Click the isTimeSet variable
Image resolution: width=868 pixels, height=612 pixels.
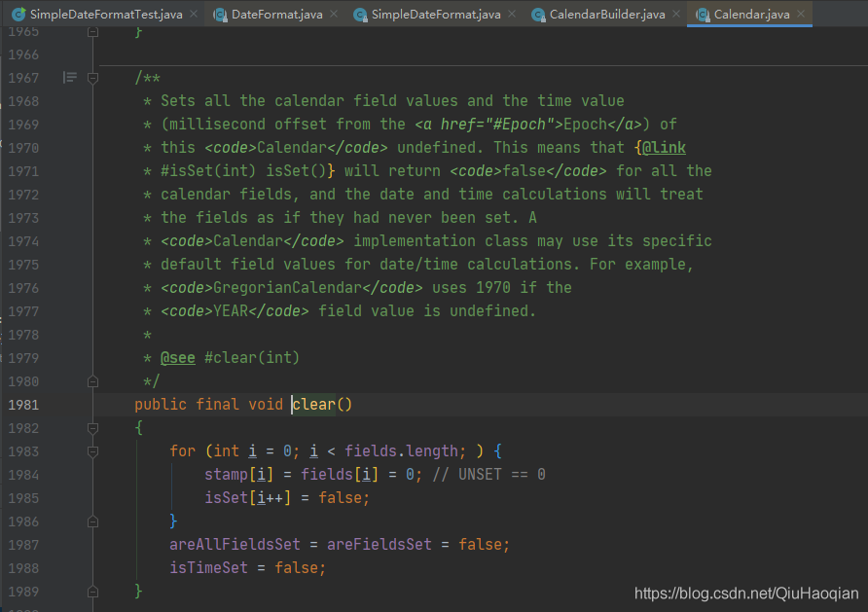[208, 568]
